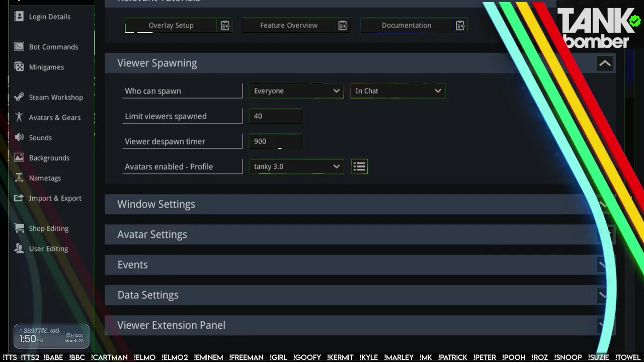Screen dimensions: 644x362
Task: Click the Avatars & Gears figure icon
Action: click(19, 117)
